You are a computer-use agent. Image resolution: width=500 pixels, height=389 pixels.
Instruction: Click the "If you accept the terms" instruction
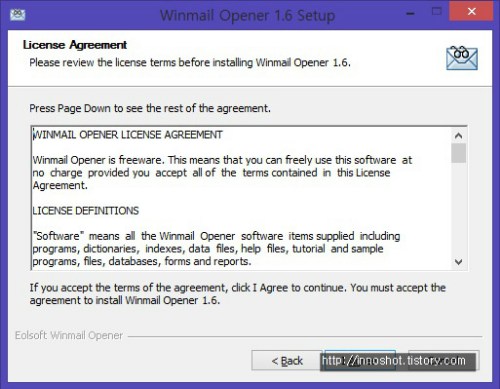[238, 294]
